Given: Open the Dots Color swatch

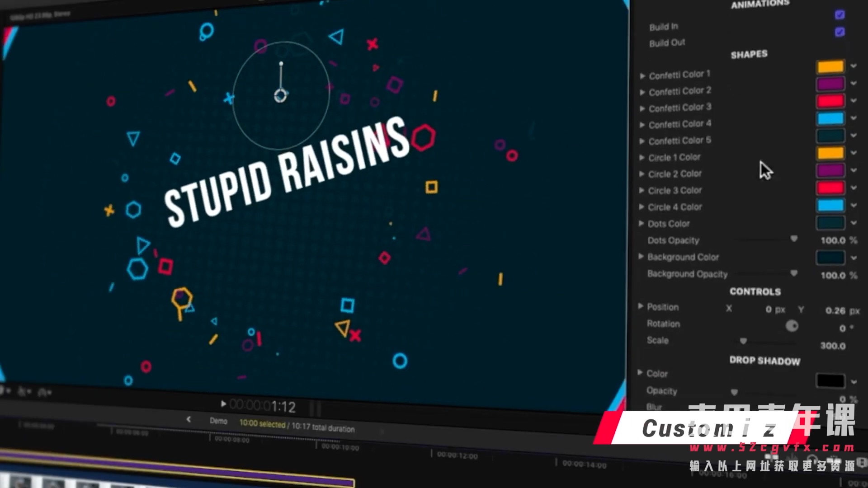Looking at the screenshot, I should click(830, 222).
